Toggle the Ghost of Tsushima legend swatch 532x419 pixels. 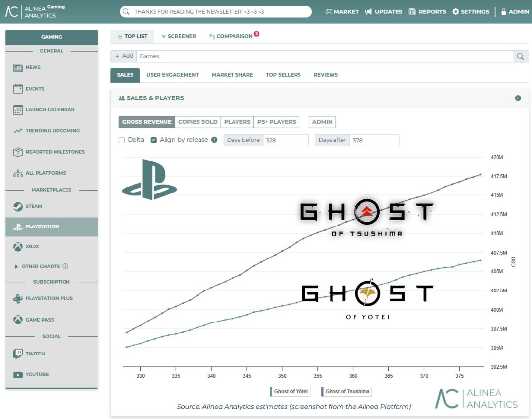(x=322, y=392)
